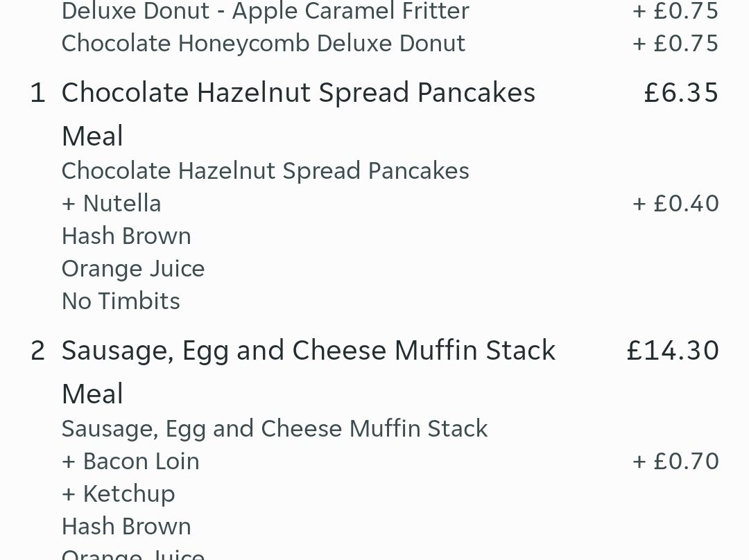
Task: Click quantity 1 beside the Pancakes Meal
Action: tap(37, 93)
